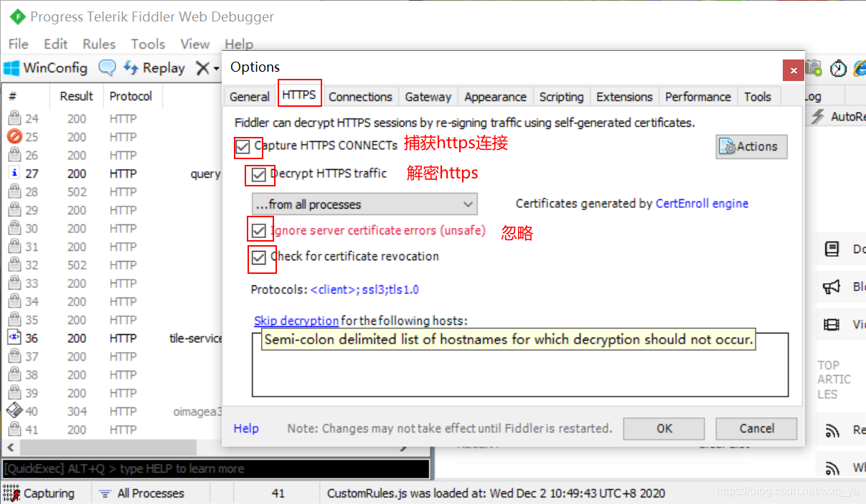Screen dimensions: 866x504
Task: Open the View menu
Action: coord(194,44)
